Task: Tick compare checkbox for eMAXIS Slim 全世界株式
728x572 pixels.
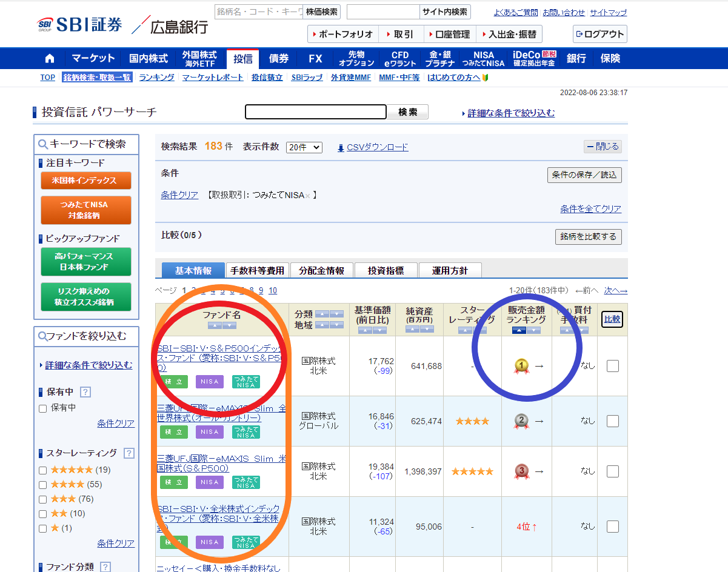Action: 613,421
